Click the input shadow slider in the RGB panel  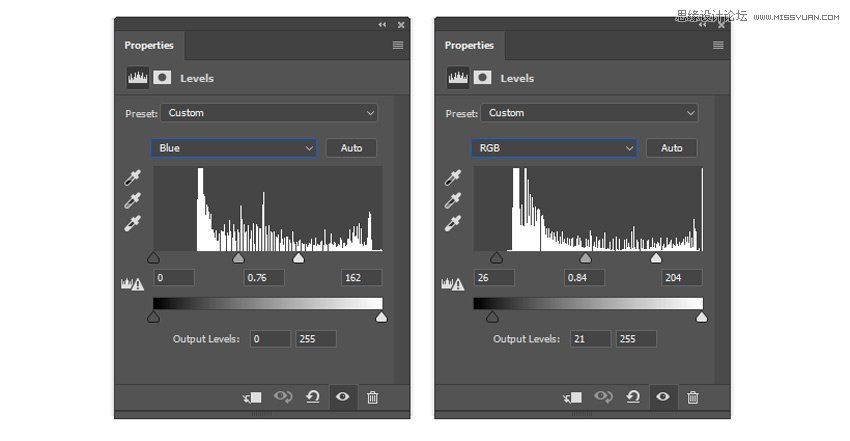click(497, 258)
